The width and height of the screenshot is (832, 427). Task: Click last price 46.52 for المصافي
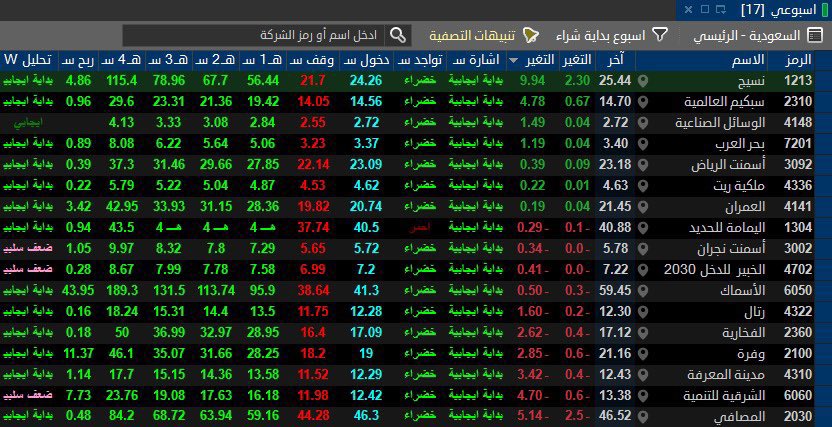pos(616,416)
